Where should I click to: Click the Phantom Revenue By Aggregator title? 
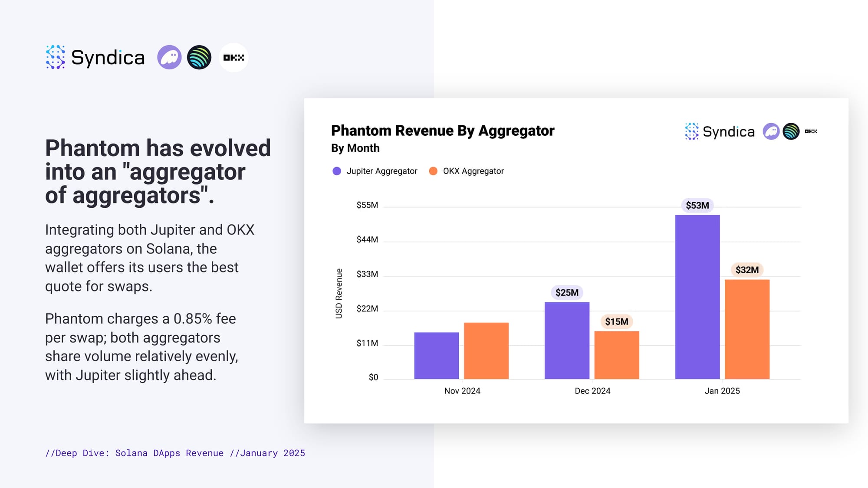[x=442, y=131]
